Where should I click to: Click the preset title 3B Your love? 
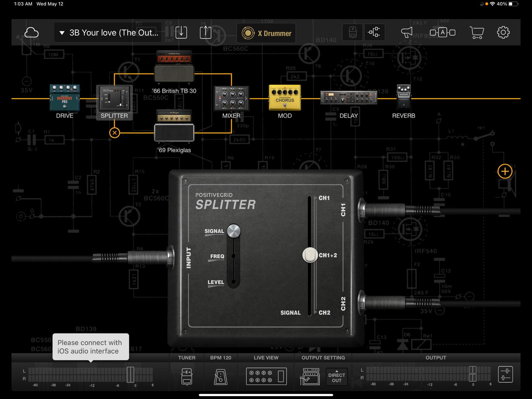pyautogui.click(x=114, y=33)
